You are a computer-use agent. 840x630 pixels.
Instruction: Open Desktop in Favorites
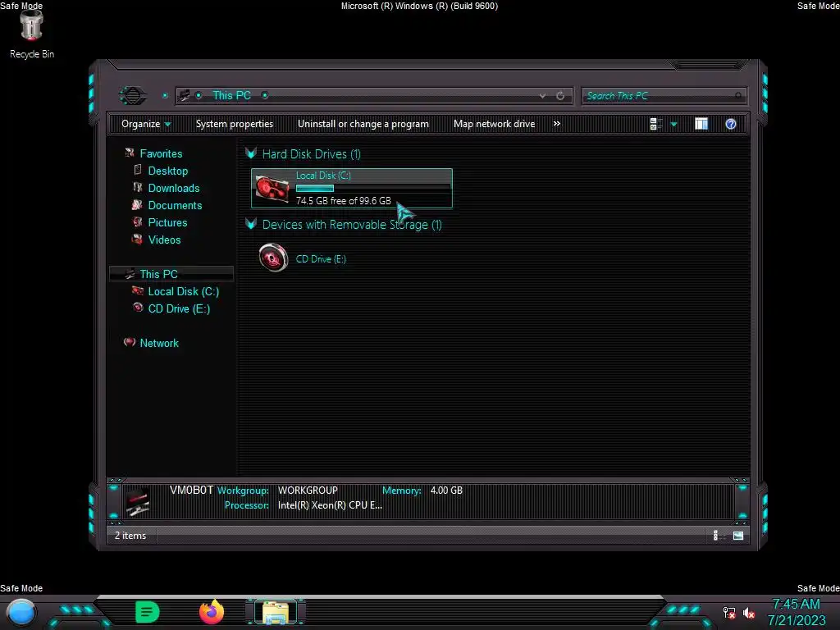pos(167,171)
